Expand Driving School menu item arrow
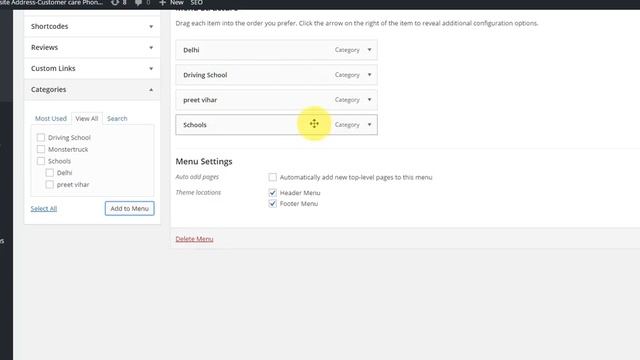The width and height of the screenshot is (640, 360). point(369,75)
